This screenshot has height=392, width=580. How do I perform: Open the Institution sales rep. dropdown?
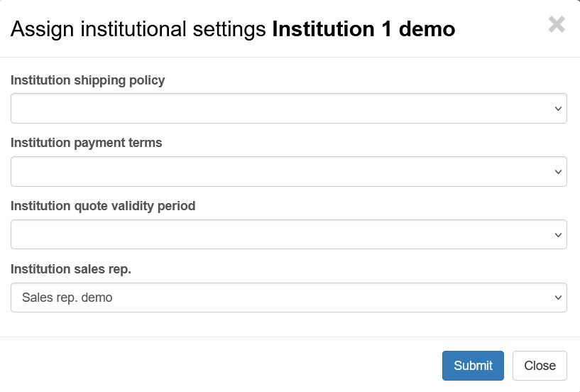[288, 298]
